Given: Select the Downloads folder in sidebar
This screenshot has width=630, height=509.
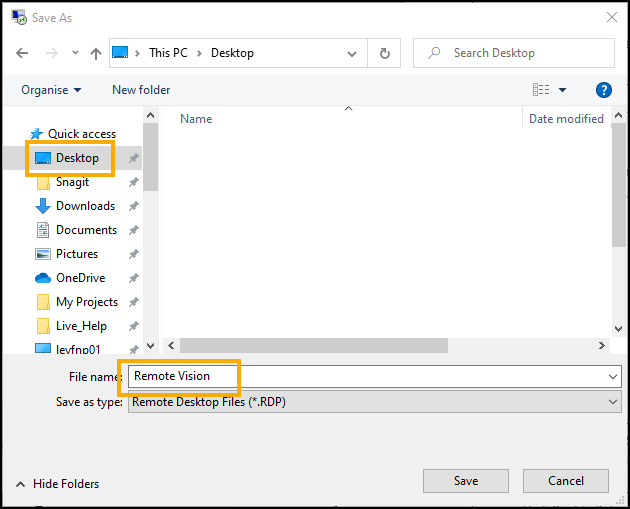Looking at the screenshot, I should coord(85,206).
